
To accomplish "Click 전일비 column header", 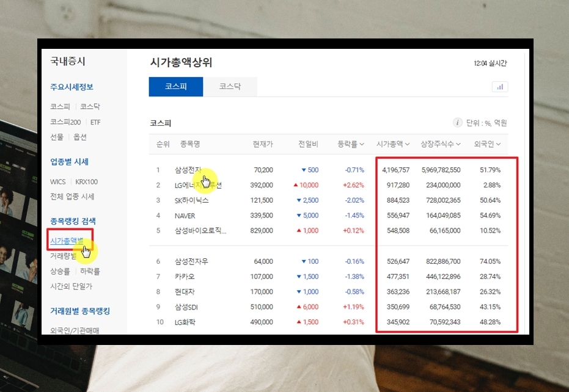I will coord(308,144).
